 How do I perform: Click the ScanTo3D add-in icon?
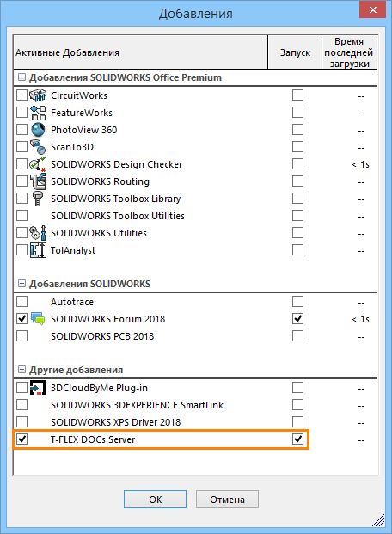pyautogui.click(x=38, y=147)
